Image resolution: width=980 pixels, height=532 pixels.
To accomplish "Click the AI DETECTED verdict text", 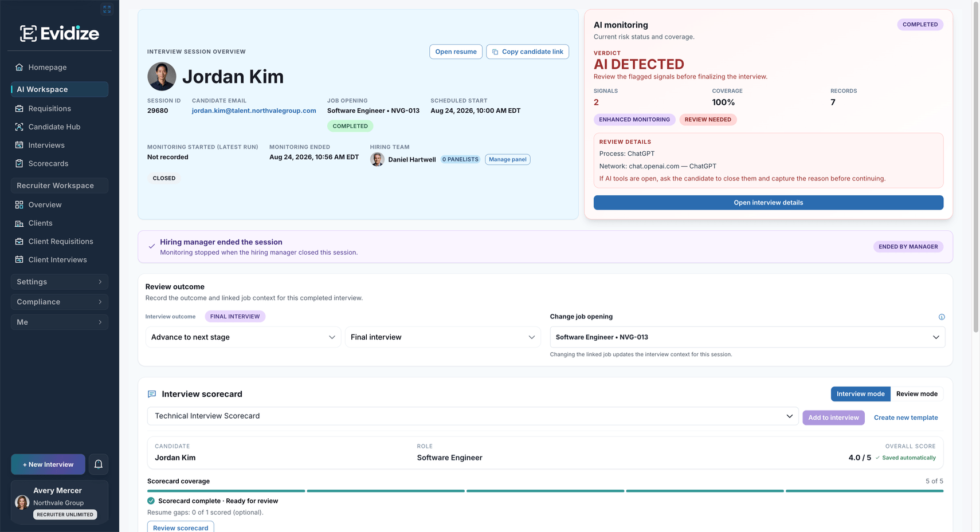I will 639,64.
